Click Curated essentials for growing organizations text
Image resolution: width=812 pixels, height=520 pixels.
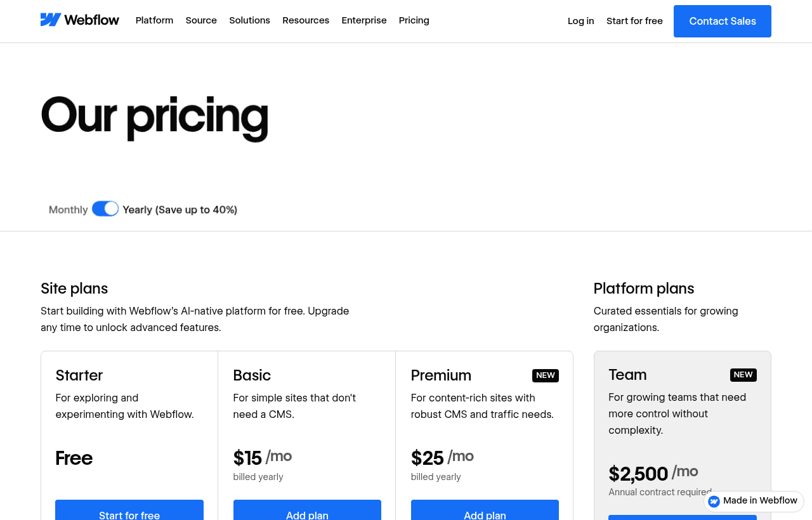666,320
